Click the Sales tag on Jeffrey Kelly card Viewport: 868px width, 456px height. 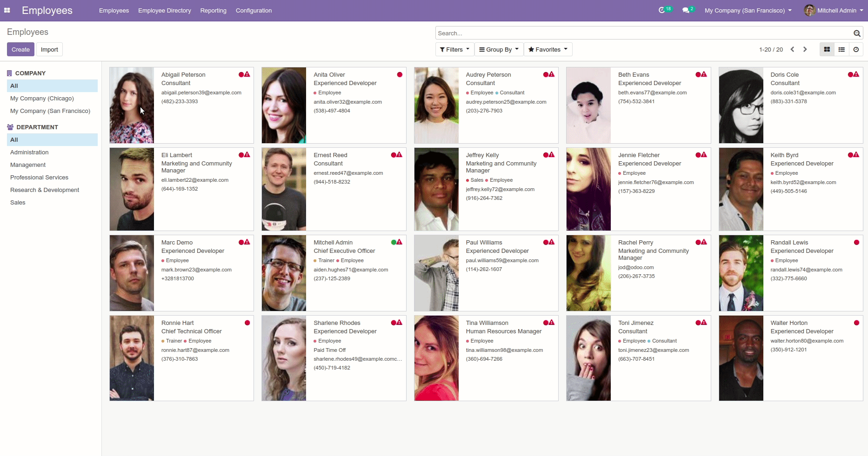pos(474,180)
